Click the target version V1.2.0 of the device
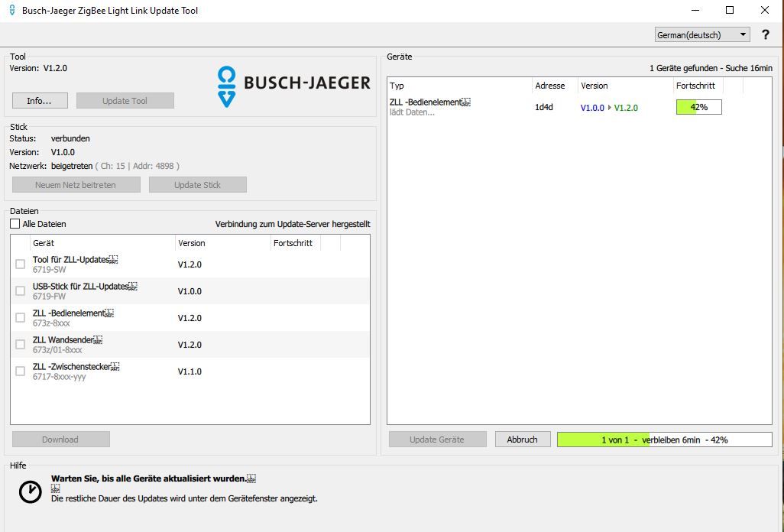The image size is (784, 532). (x=626, y=108)
